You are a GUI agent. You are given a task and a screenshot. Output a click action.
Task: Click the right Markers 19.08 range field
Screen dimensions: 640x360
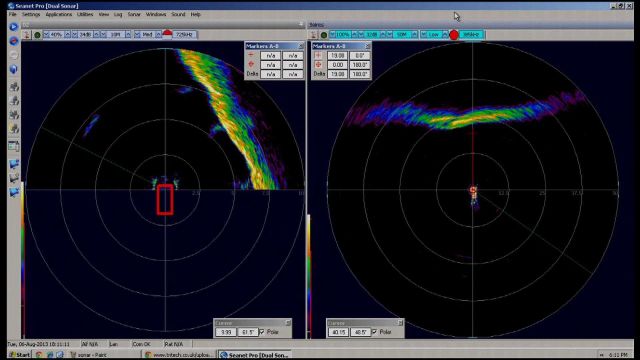click(x=338, y=55)
